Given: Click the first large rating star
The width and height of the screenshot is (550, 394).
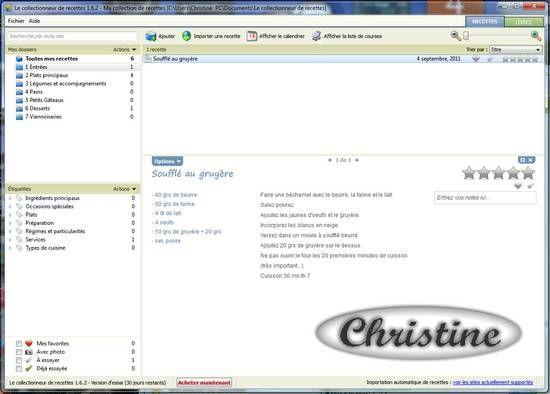Looking at the screenshot, I should (x=469, y=173).
